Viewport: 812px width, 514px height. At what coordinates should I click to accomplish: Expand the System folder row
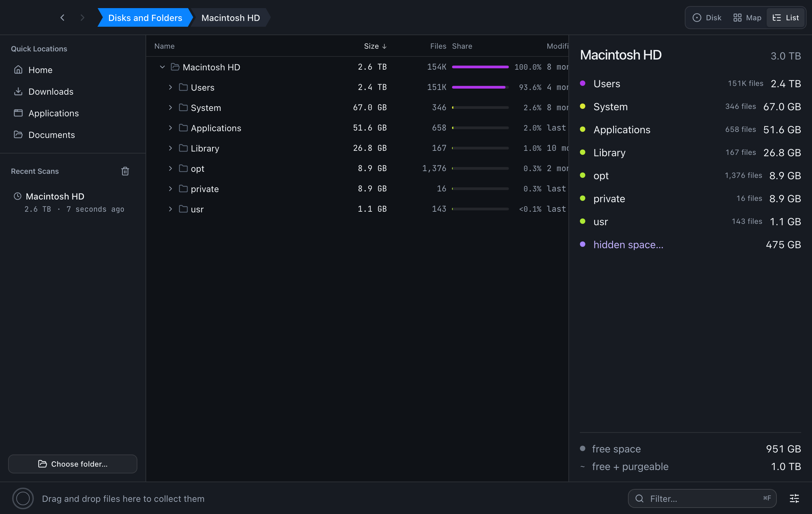[171, 108]
